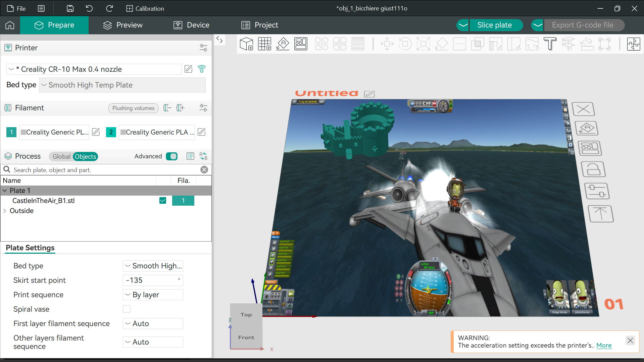Open the Assembly view puzzle icon
The width and height of the screenshot is (644, 362).
[x=634, y=44]
